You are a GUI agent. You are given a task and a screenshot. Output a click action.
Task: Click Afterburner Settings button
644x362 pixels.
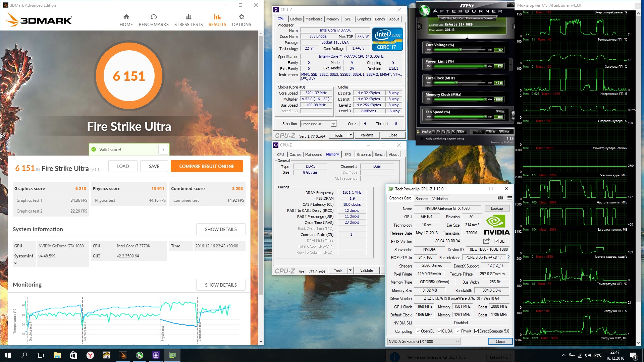tap(504, 132)
